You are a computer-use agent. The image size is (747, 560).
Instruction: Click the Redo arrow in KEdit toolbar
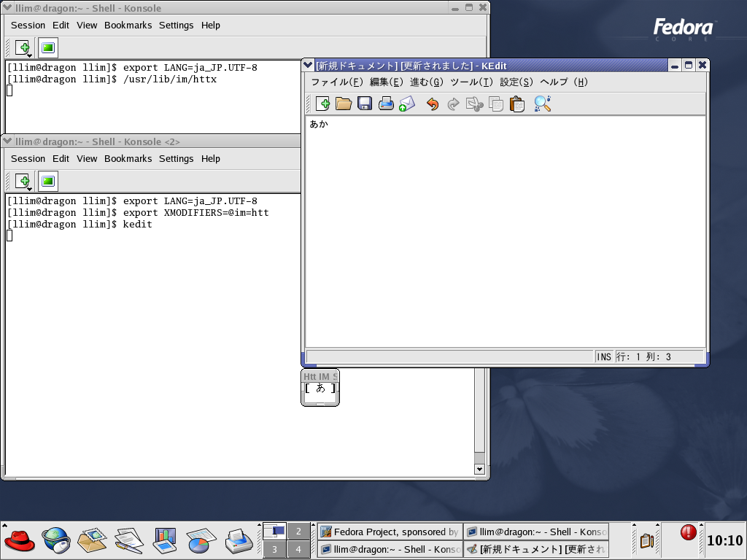coord(453,104)
